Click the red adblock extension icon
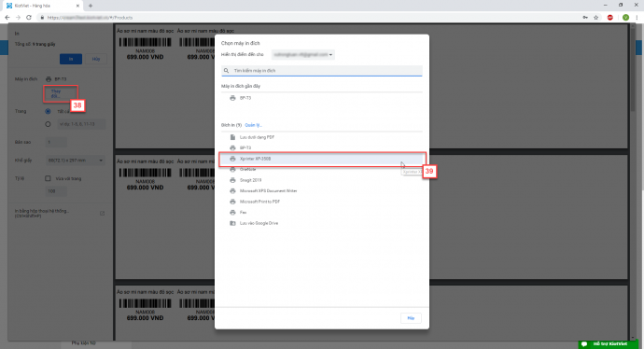The width and height of the screenshot is (644, 349). click(x=610, y=17)
